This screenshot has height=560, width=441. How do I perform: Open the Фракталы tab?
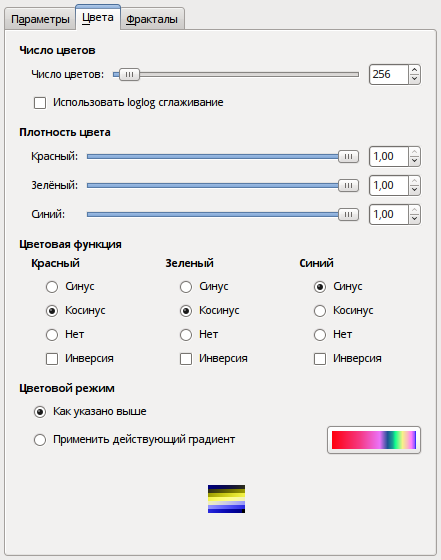[x=152, y=19]
